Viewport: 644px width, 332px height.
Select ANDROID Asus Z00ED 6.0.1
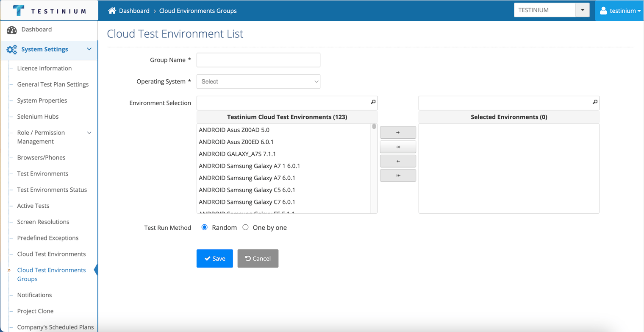pyautogui.click(x=284, y=142)
